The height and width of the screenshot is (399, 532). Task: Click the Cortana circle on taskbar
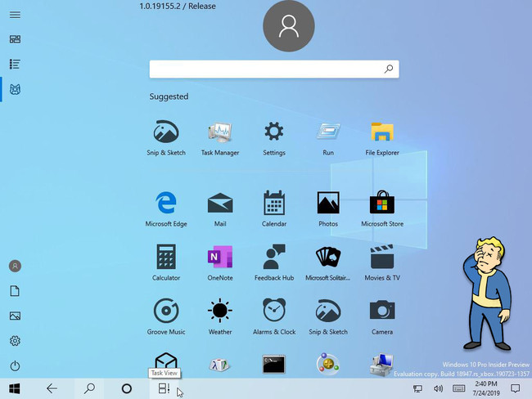tap(127, 388)
